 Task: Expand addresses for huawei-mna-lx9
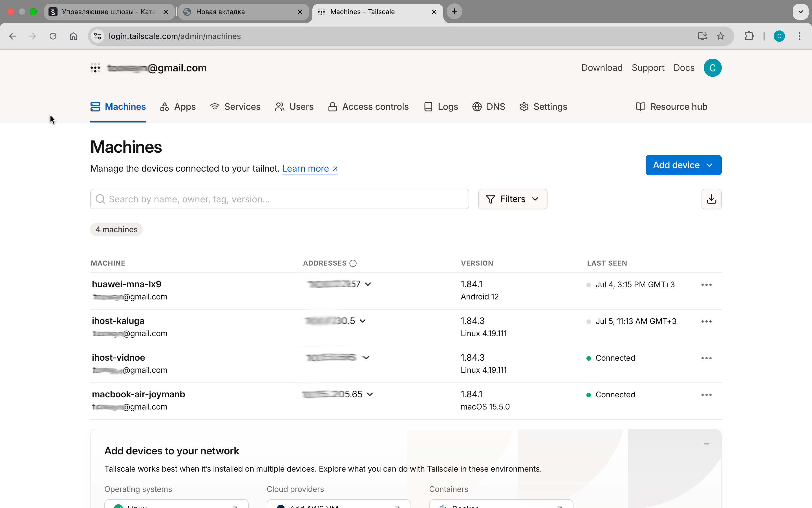[368, 284]
